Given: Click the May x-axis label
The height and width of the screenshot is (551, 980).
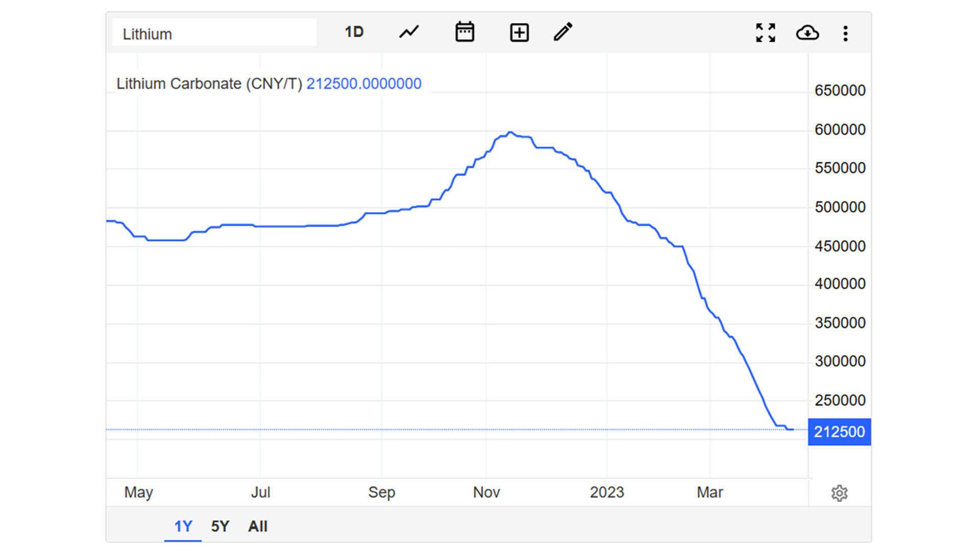Looking at the screenshot, I should [138, 493].
